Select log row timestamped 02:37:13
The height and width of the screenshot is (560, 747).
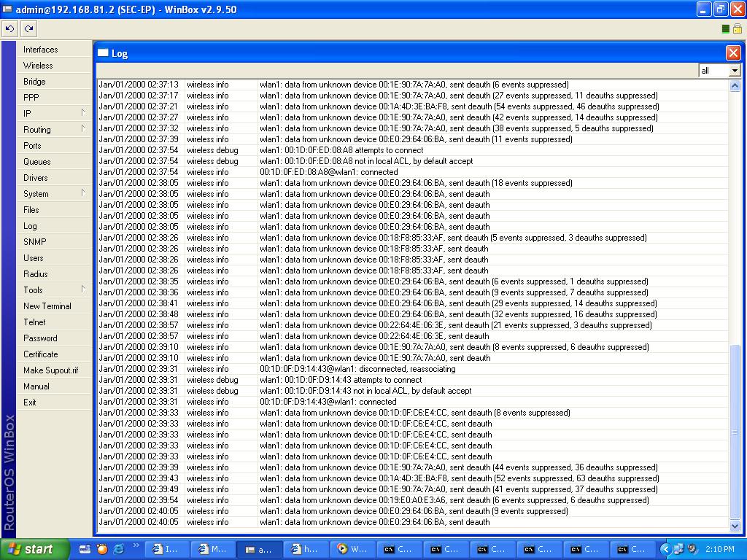point(413,85)
